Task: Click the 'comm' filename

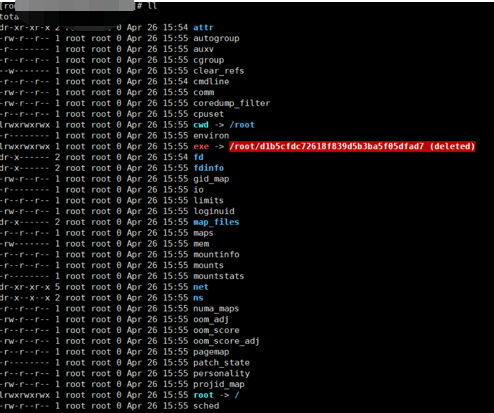Action: pos(204,92)
